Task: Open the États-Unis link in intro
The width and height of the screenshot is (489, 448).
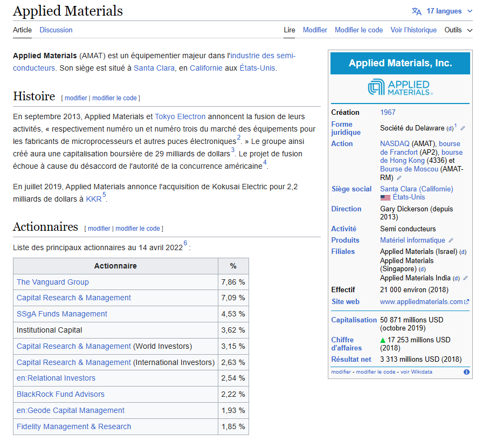Action: click(257, 68)
